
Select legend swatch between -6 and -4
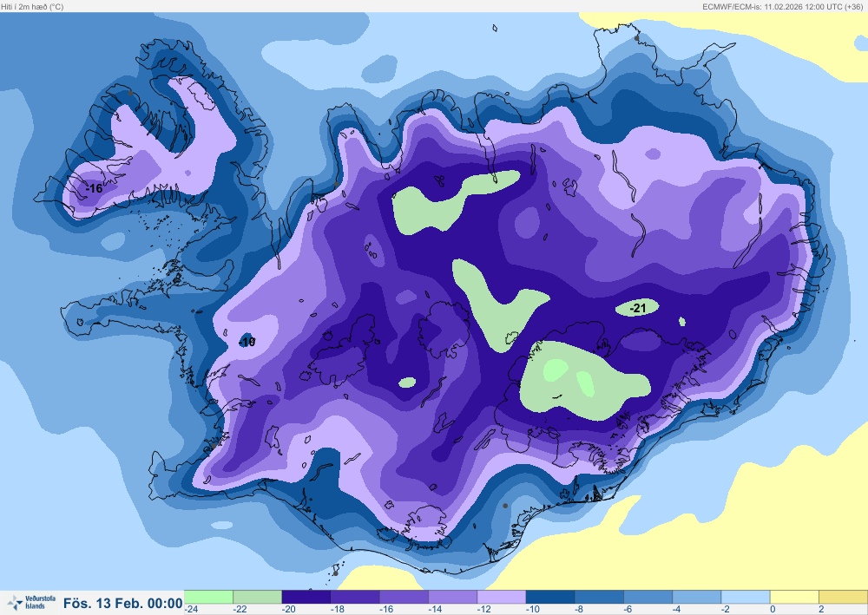pyautogui.click(x=648, y=597)
